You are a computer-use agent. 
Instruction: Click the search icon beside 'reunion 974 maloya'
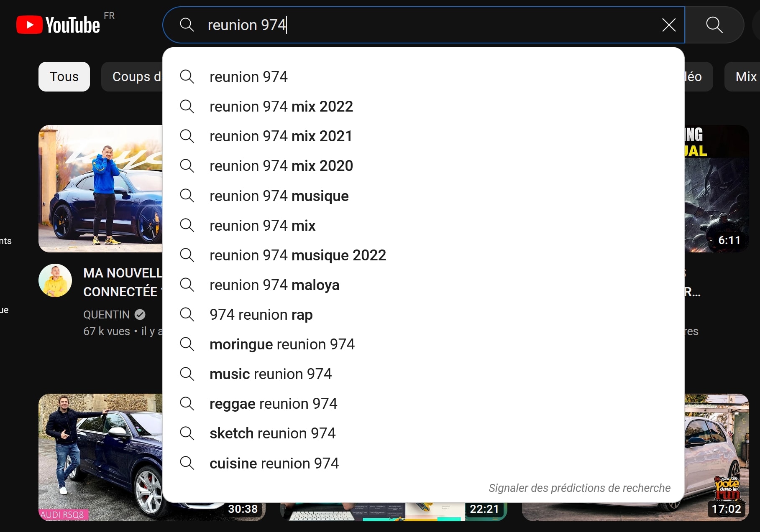pyautogui.click(x=187, y=285)
